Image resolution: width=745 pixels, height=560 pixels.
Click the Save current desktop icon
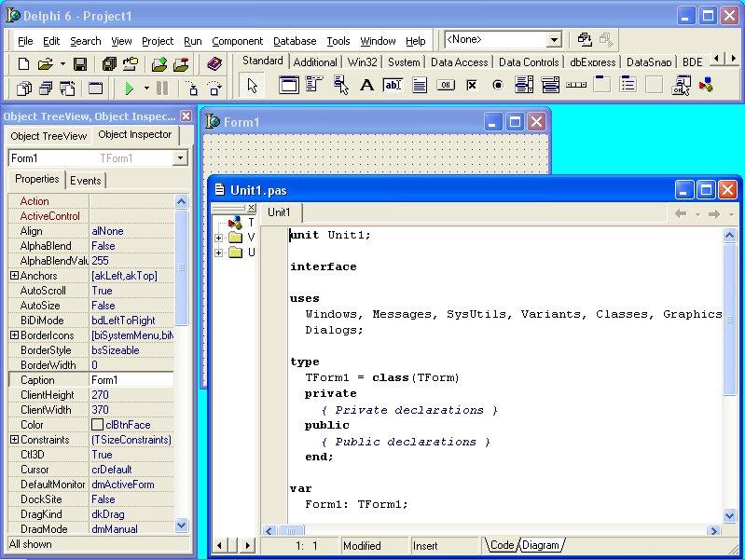pyautogui.click(x=585, y=39)
